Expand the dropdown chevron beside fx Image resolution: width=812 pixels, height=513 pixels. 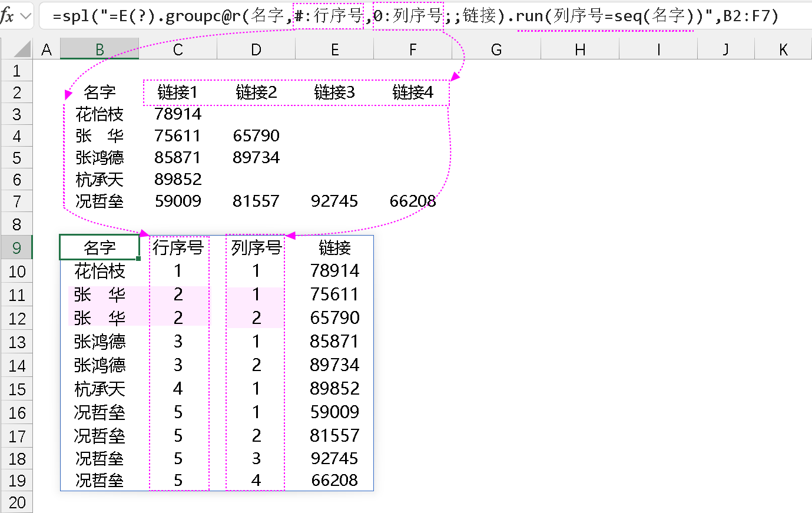pyautogui.click(x=26, y=16)
